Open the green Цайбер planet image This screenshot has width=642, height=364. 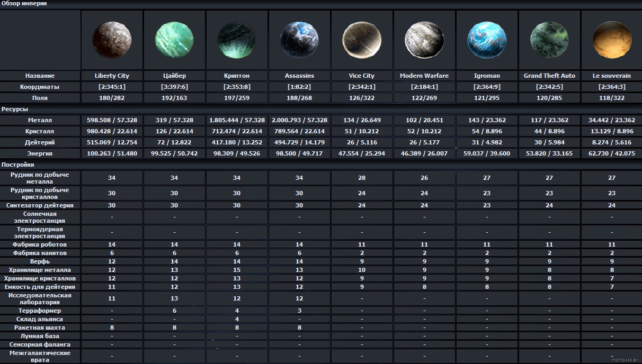(x=174, y=40)
